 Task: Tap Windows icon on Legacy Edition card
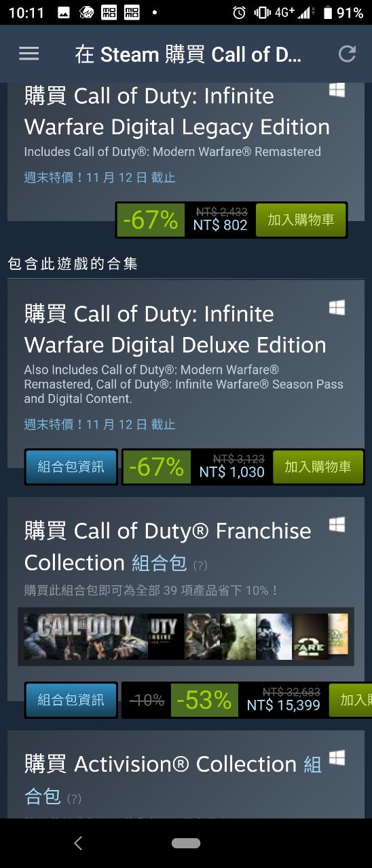pos(337,90)
